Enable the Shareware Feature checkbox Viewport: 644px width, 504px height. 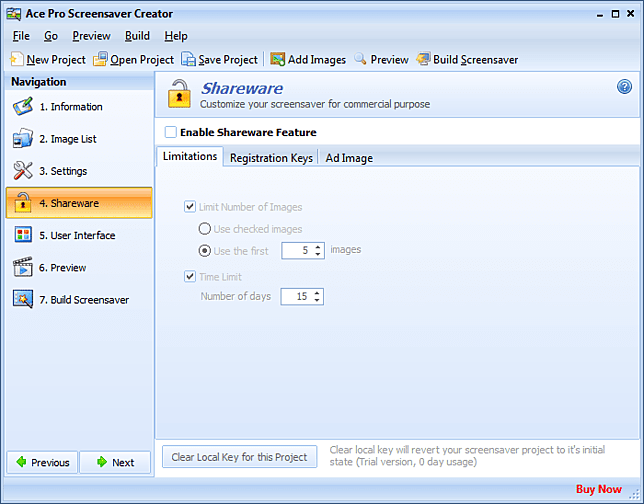click(170, 132)
